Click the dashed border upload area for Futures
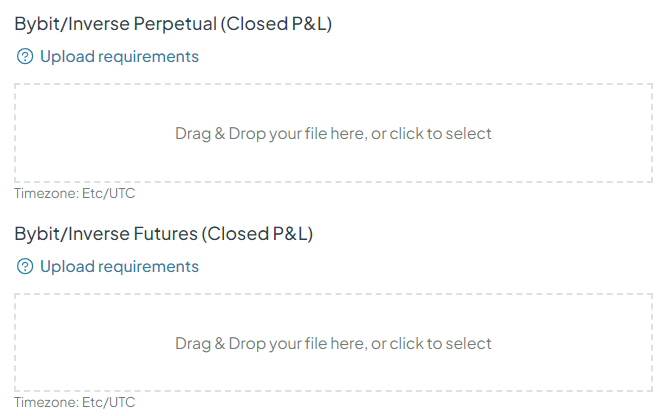This screenshot has width=664, height=416. pyautogui.click(x=333, y=343)
